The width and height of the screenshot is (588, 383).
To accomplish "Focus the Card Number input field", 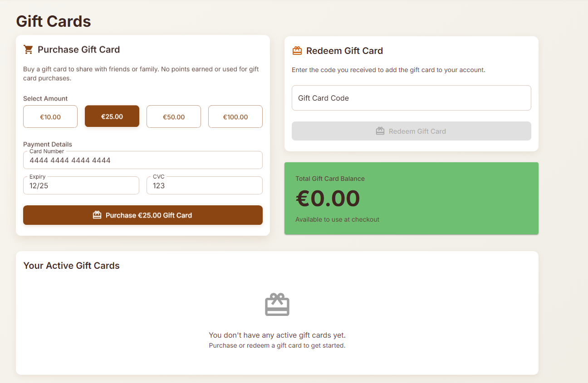I will [x=143, y=160].
